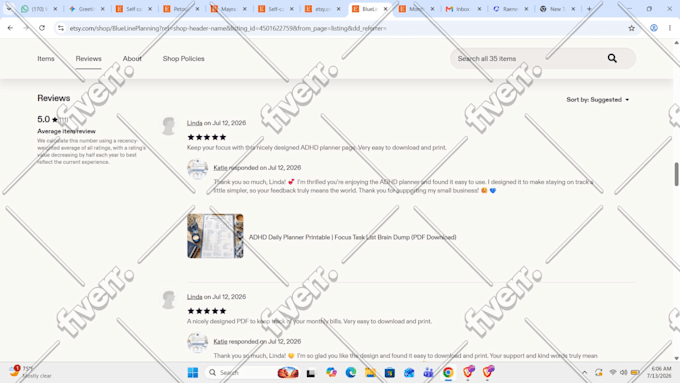680x383 pixels.
Task: Go forward with the browser forward arrow
Action: (x=26, y=28)
